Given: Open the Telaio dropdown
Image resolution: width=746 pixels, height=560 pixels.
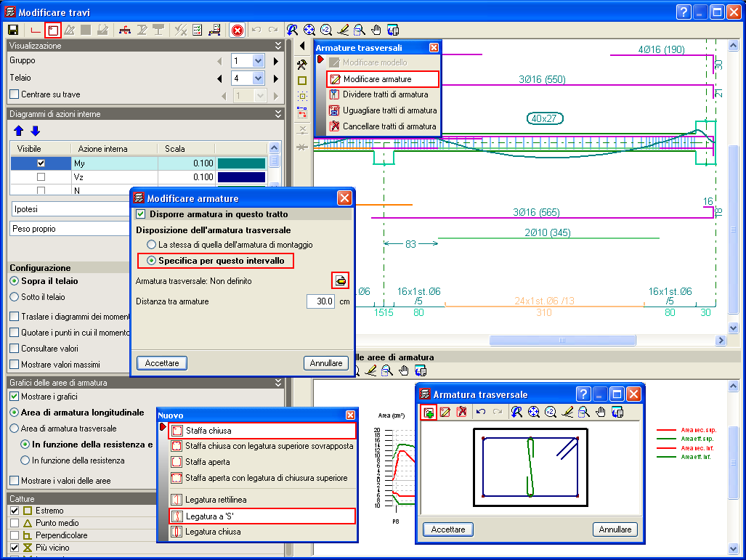Looking at the screenshot, I should (259, 78).
